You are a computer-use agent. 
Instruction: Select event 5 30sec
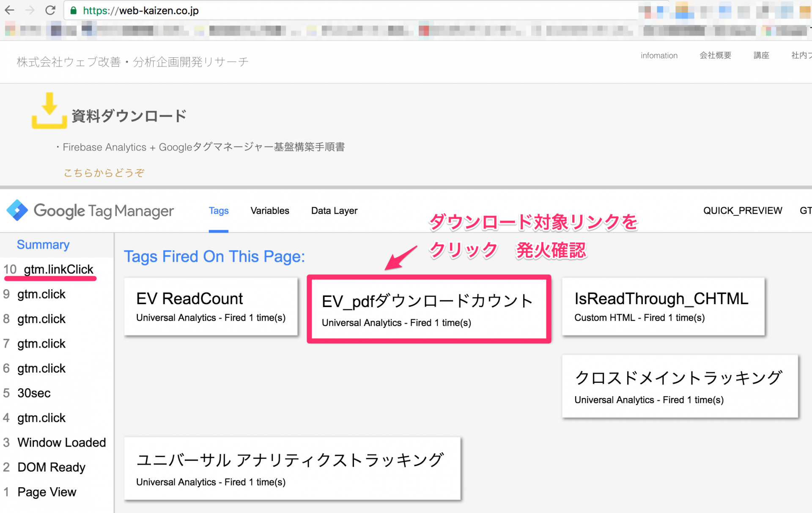(27, 393)
